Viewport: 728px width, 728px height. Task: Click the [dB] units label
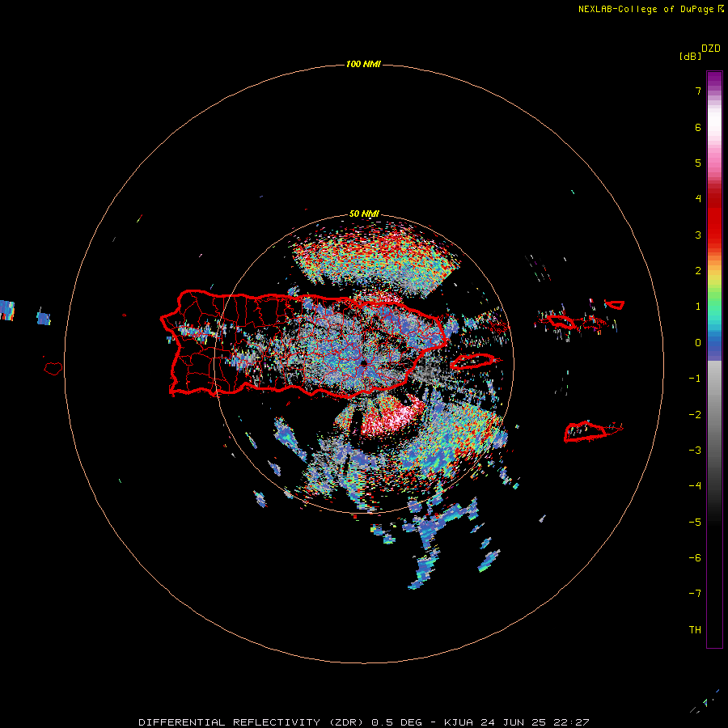[690, 56]
